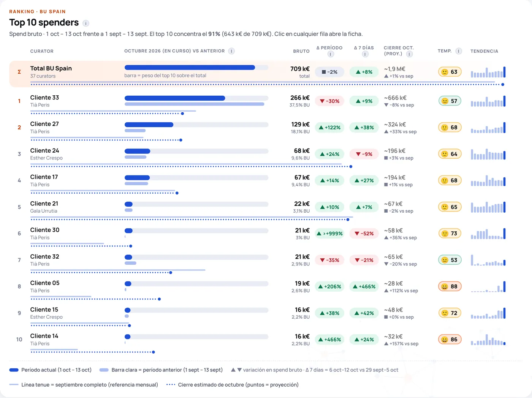Screen dimensions: 532x398
Task: Click the sigma icon in Total BU Spain row
Action: (x=19, y=72)
